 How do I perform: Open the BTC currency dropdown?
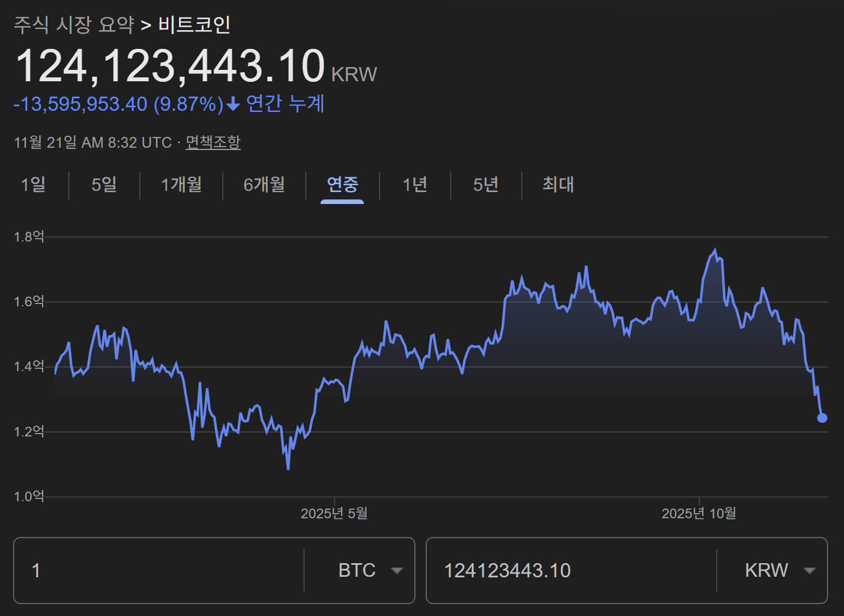pyautogui.click(x=371, y=570)
